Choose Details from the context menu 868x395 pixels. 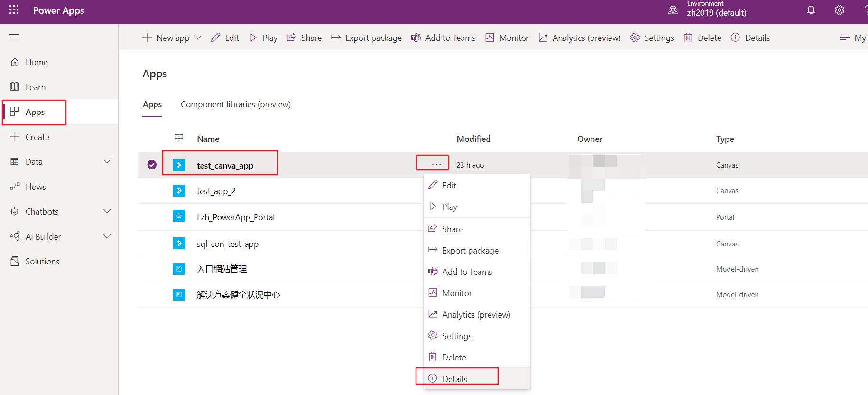point(477,379)
